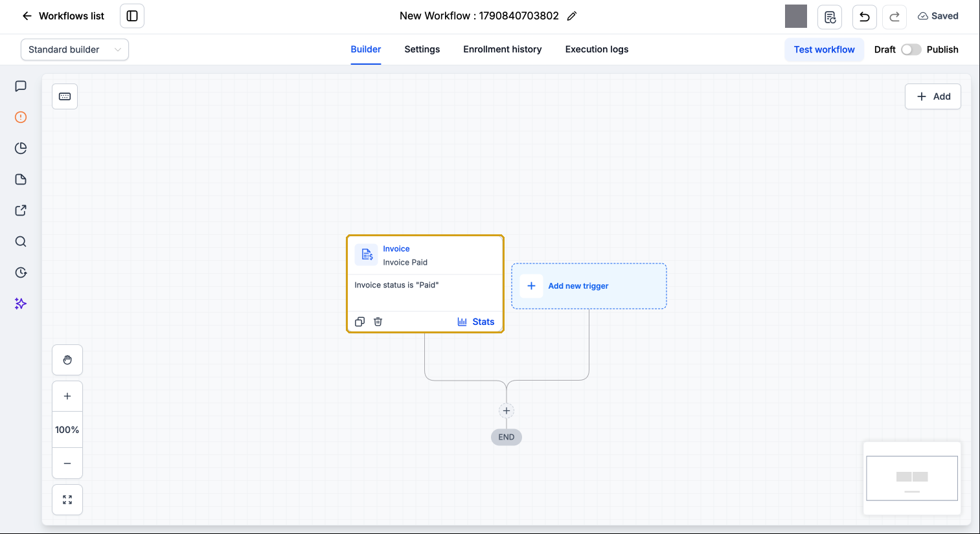Viewport: 980px width, 534px height.
Task: Fit the workflow to screen
Action: 67,500
